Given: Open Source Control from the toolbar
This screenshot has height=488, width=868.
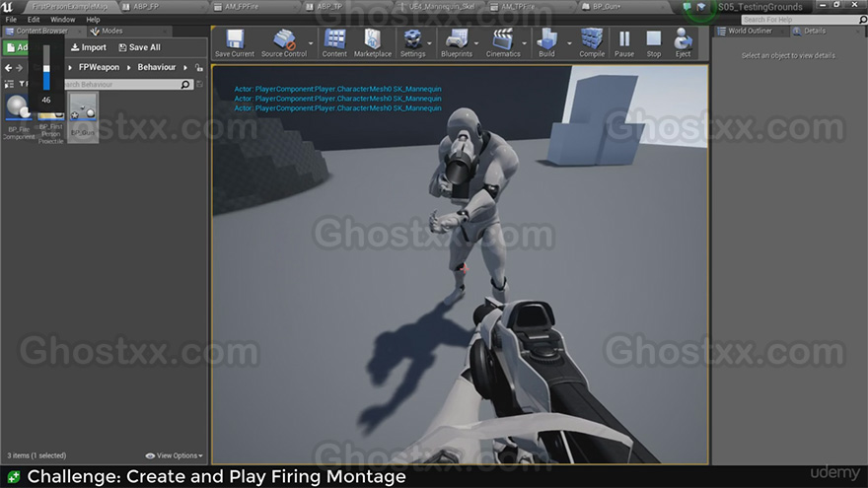Looking at the screenshot, I should point(283,43).
